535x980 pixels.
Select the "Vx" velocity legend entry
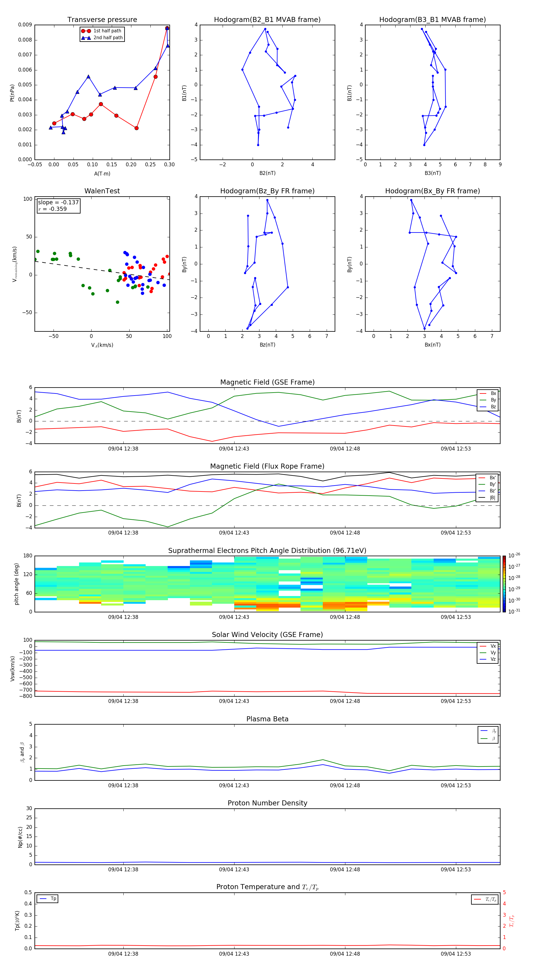(488, 646)
